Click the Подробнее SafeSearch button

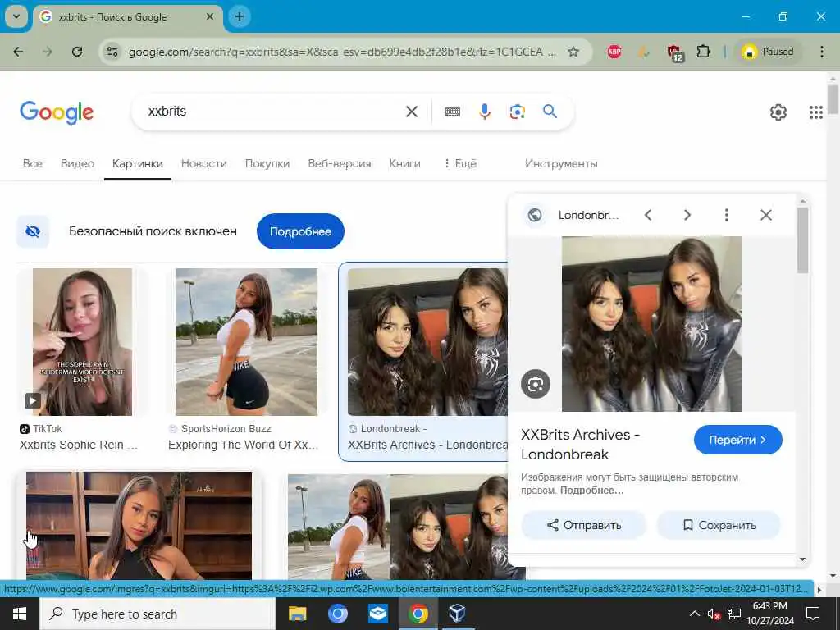click(x=300, y=231)
